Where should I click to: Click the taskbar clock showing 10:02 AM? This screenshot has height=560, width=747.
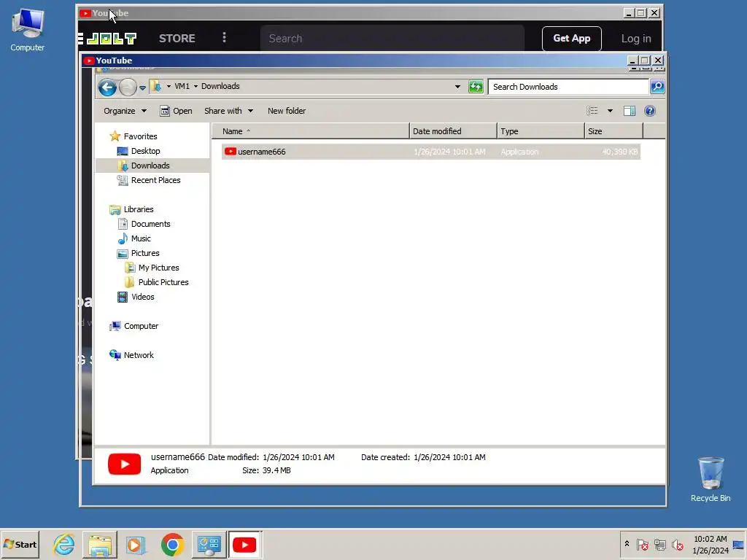coord(711,544)
